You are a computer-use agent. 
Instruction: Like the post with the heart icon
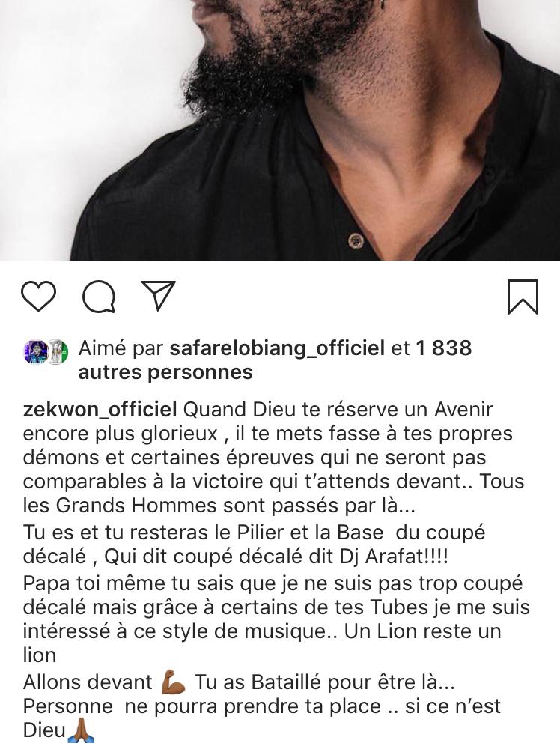click(38, 296)
